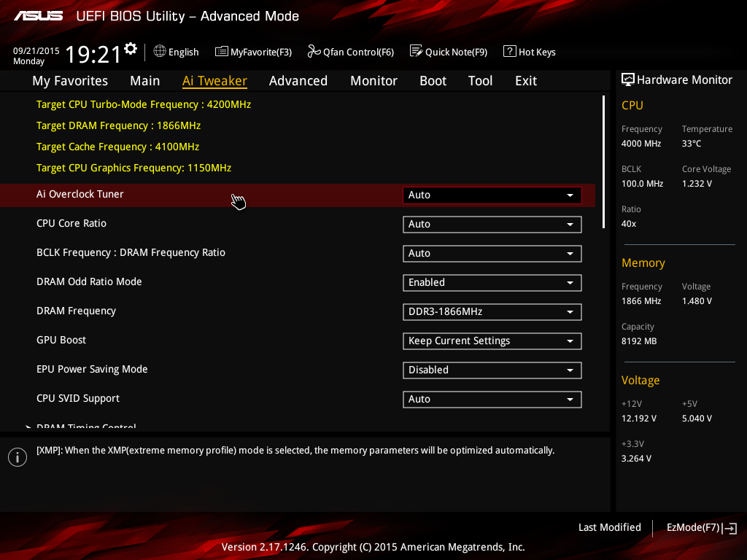Screen dimensions: 747x560
Task: Select the GPU Boost label
Action: tap(61, 340)
